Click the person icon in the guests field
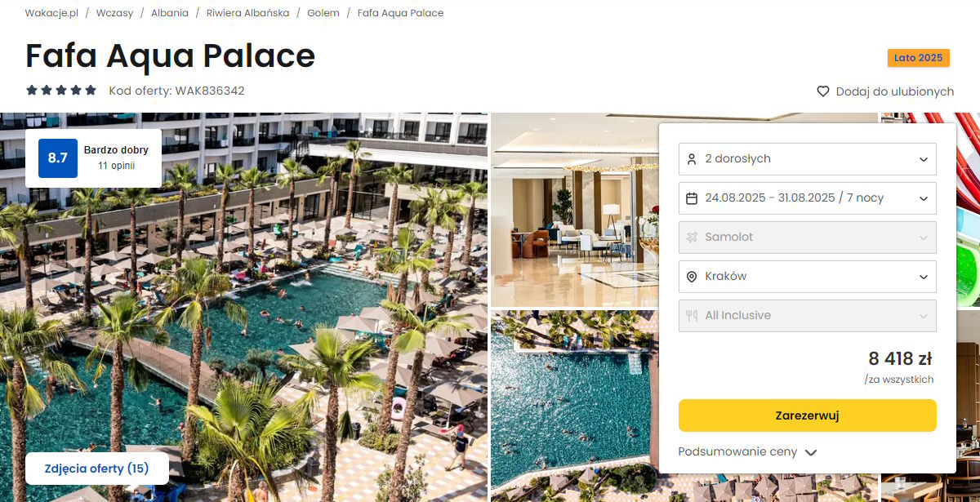 (x=692, y=158)
